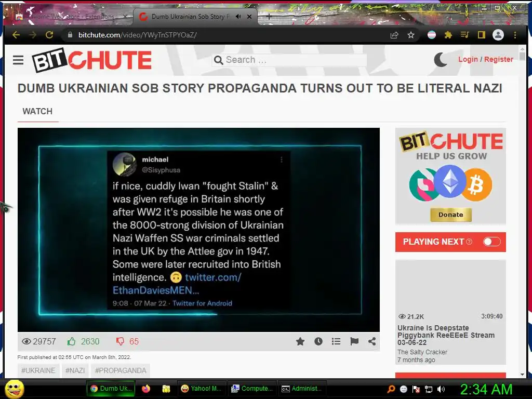Click the BitChute logo in header
The width and height of the screenshot is (532, 399).
[x=91, y=60]
